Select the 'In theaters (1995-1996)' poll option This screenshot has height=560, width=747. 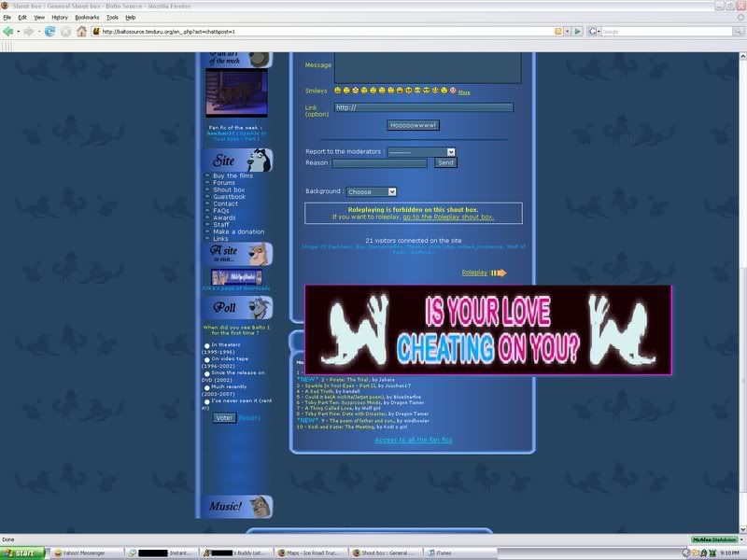point(206,345)
